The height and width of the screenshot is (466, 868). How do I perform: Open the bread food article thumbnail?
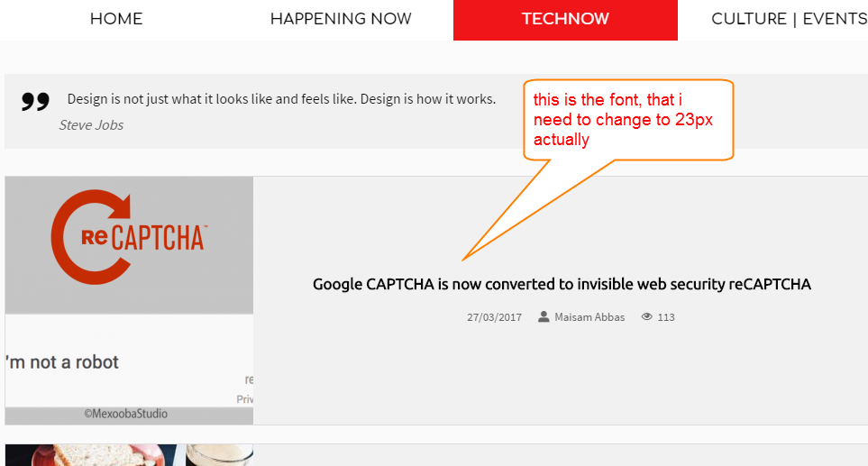click(129, 455)
